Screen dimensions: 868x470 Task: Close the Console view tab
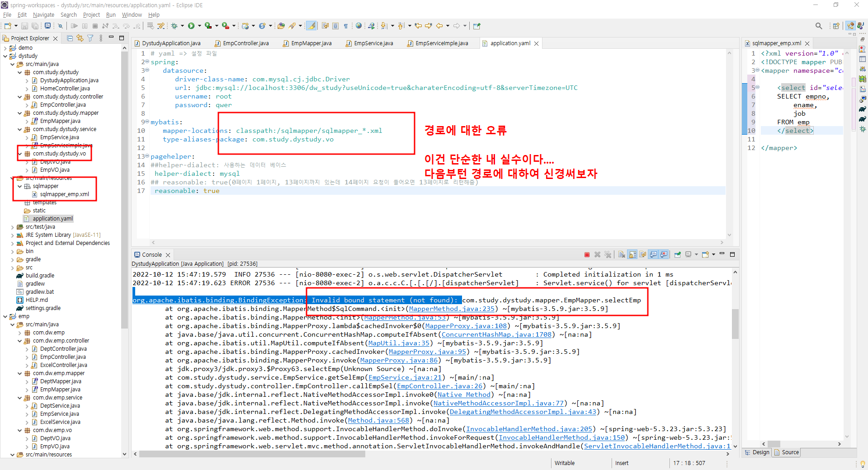point(168,255)
